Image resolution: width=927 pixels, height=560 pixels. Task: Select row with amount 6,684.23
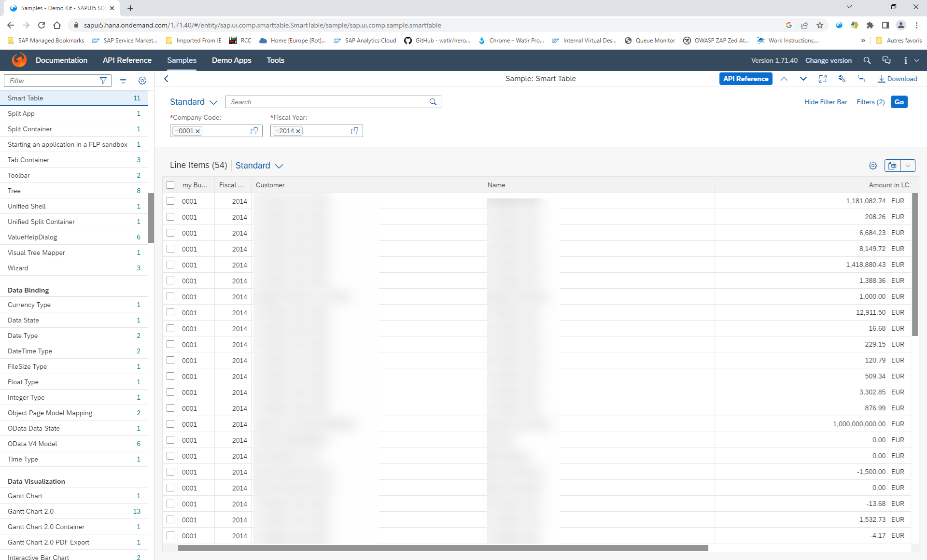[170, 233]
